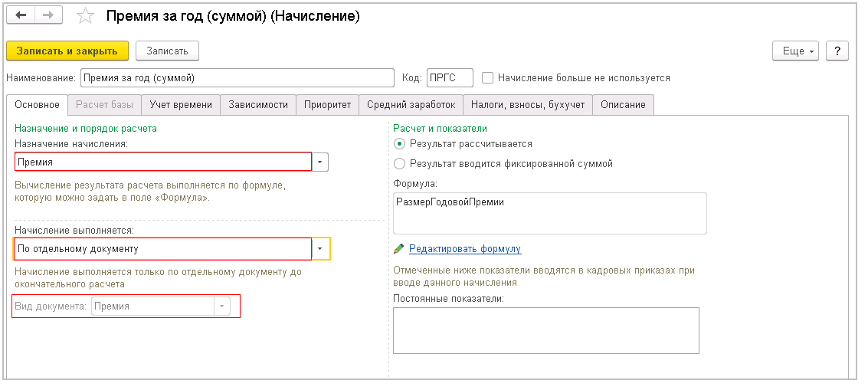Select 'Результат вводится фиксированной суммой' option

(399, 163)
